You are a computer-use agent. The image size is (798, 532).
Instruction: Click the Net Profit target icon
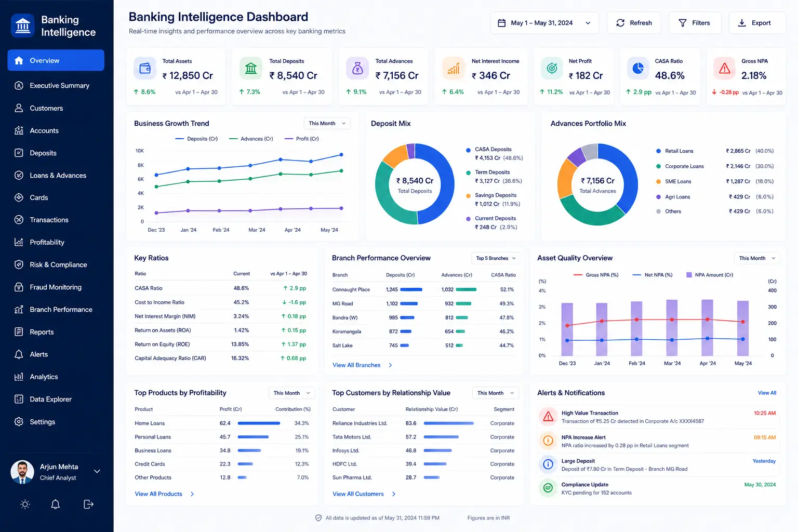point(552,68)
